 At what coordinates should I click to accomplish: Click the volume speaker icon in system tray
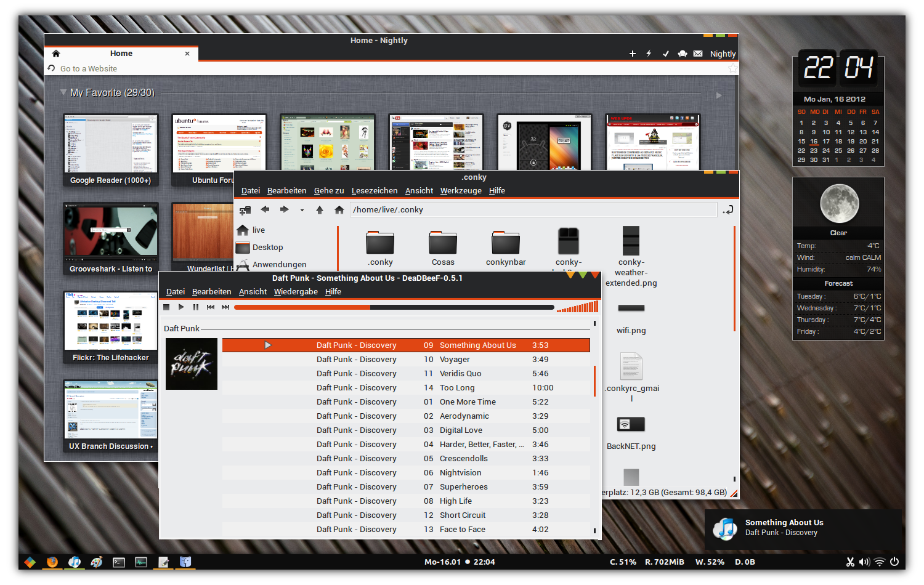865,562
